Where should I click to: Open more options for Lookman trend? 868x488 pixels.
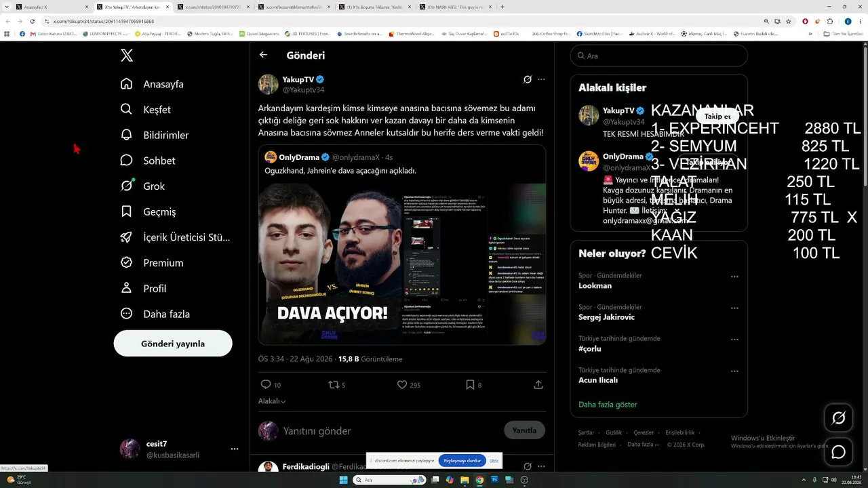[x=734, y=277]
